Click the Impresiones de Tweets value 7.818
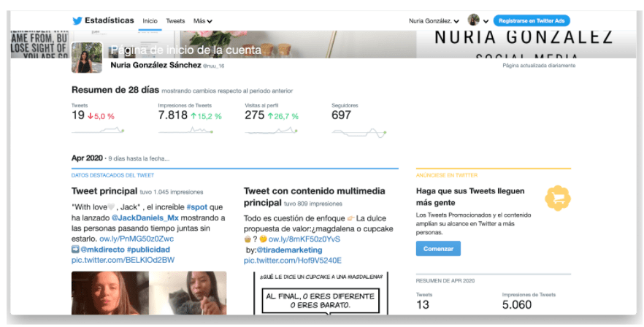644x327 pixels. click(172, 115)
